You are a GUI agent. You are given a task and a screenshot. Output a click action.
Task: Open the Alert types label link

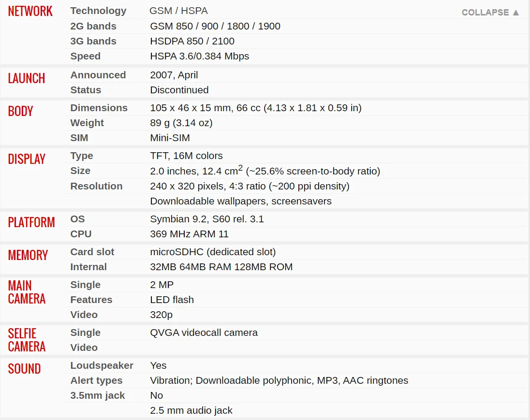click(96, 380)
